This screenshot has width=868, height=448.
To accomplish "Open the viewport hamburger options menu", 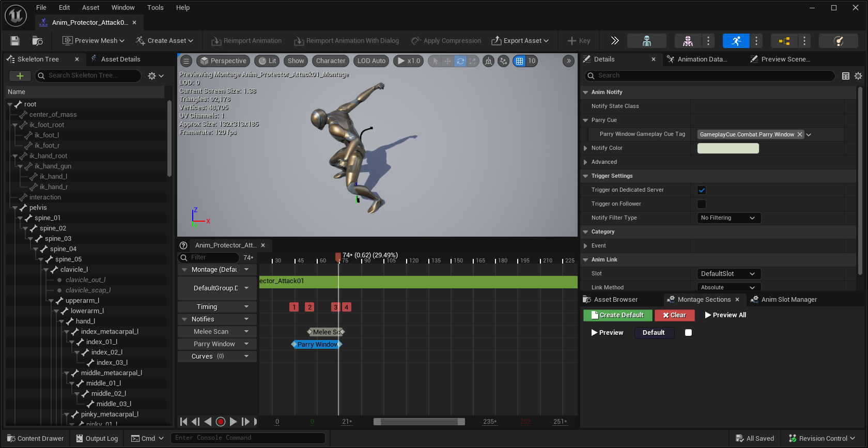I will [187, 61].
